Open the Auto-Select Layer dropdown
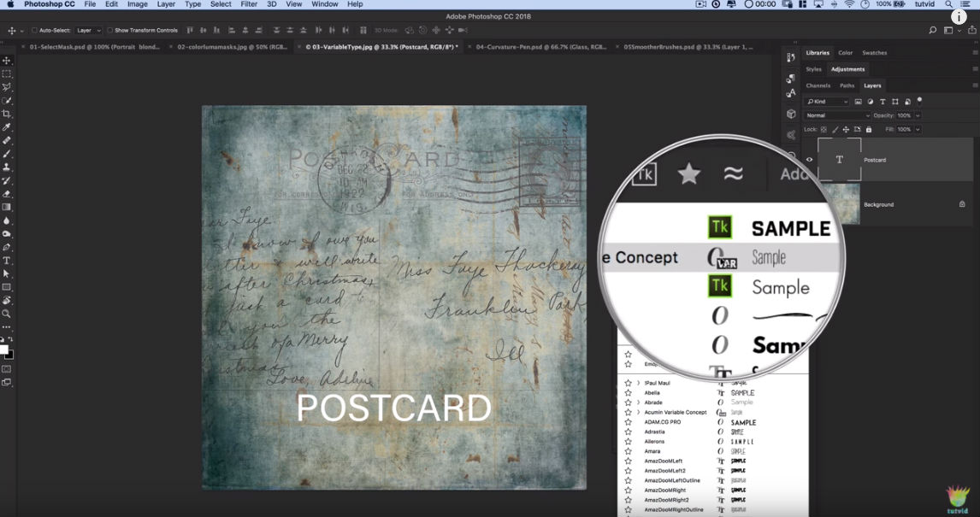 [88, 30]
